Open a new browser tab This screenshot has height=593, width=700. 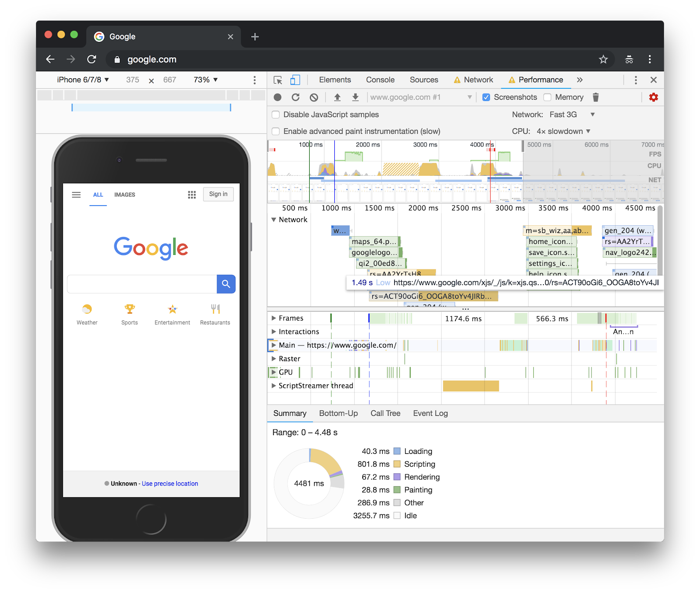[x=255, y=37]
